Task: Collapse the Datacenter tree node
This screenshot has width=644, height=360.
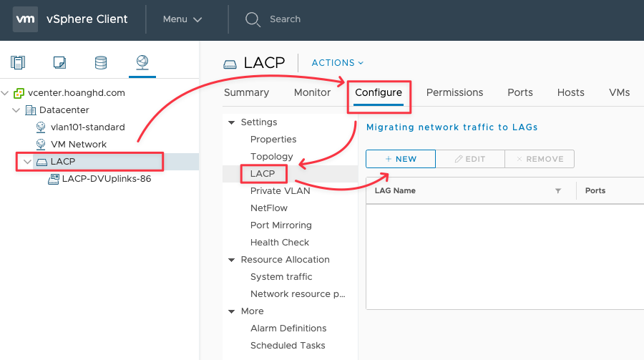Action: coord(16,110)
